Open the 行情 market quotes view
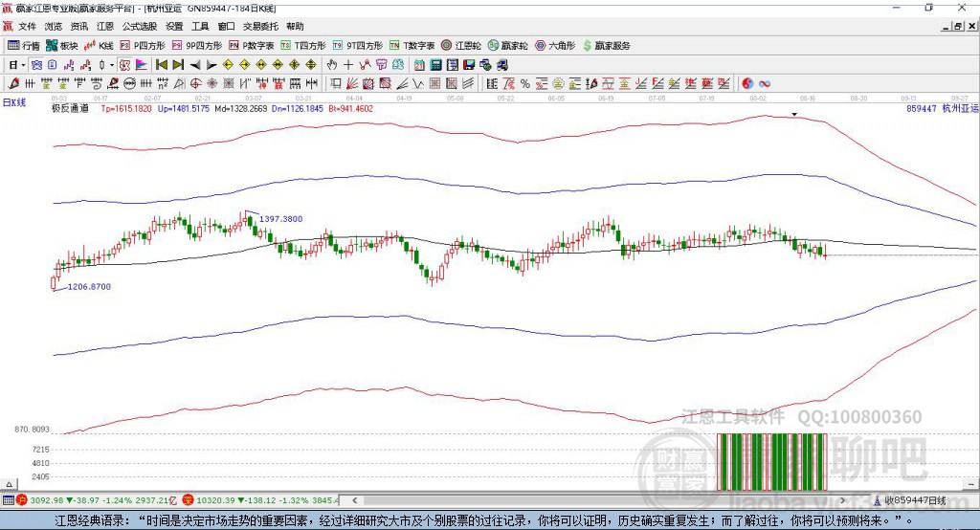Image resolution: width=980 pixels, height=530 pixels. [24, 46]
